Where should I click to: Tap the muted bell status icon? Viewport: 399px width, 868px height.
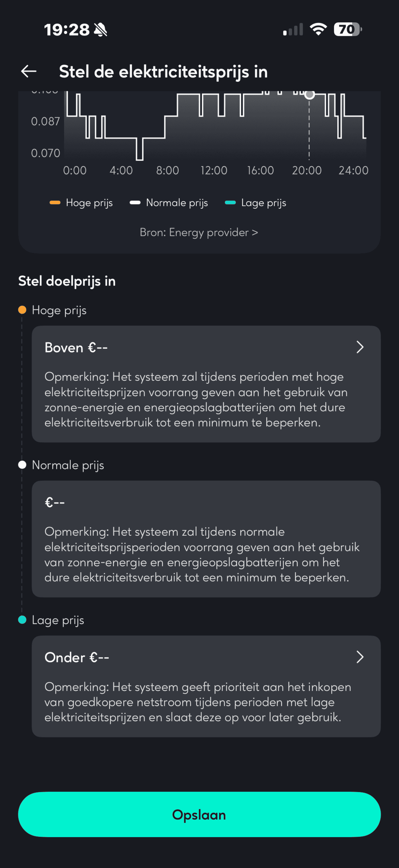pos(101,30)
